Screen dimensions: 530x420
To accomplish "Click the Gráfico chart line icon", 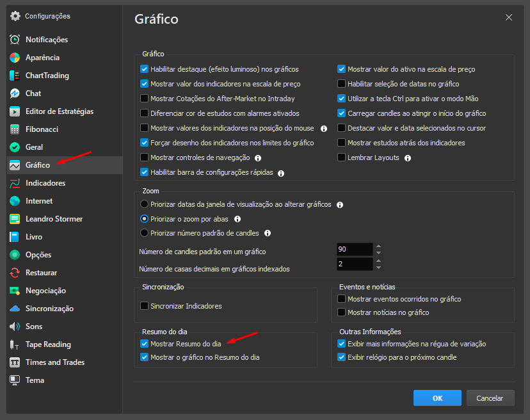I will pyautogui.click(x=15, y=165).
